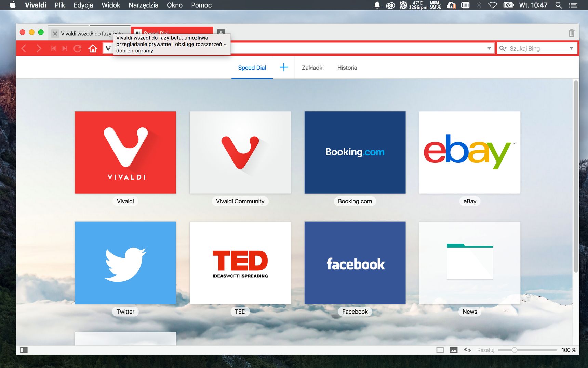Open the Historia tab

(x=347, y=68)
